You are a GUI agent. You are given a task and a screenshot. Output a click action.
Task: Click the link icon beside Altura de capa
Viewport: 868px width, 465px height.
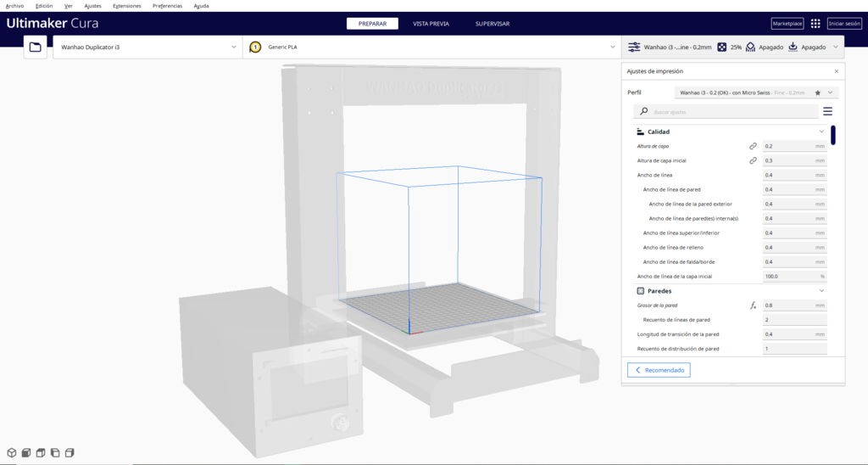[753, 146]
